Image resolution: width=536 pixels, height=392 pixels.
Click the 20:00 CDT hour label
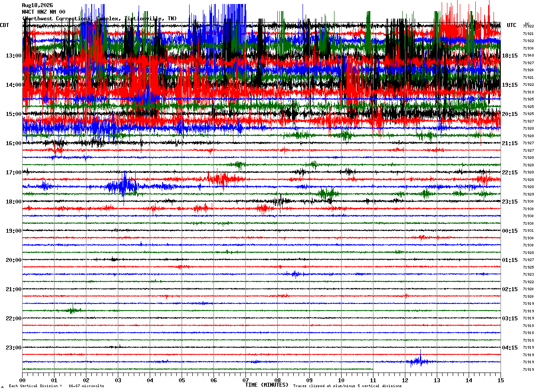point(14,260)
